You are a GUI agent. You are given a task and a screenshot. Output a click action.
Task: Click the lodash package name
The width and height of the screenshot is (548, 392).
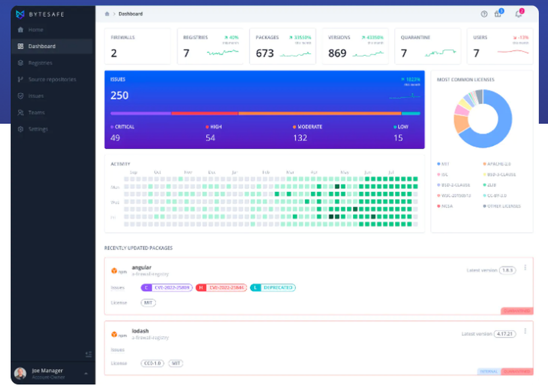pos(140,331)
